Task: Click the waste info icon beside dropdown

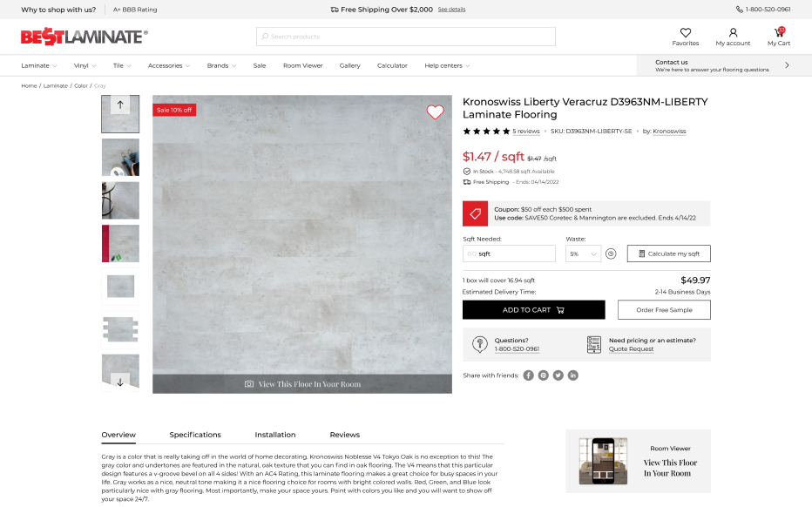Action: coord(611,253)
